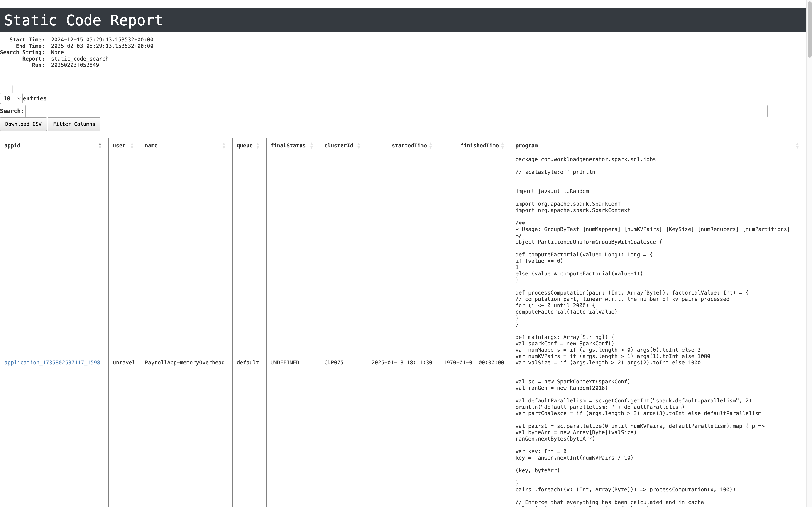Click code line '// scalastyle:off println'
Image resolution: width=812 pixels, height=507 pixels.
pos(555,172)
